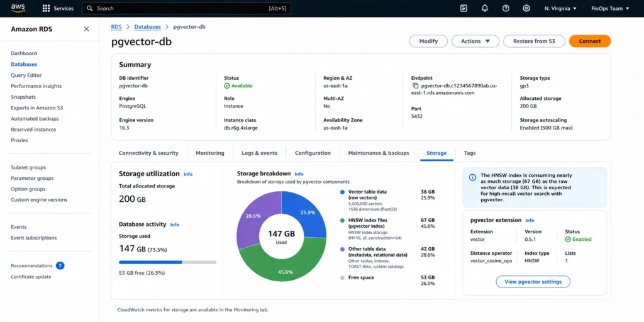This screenshot has height=322, width=644.
Task: Close the Amazon RDS sidebar with X
Action: tap(86, 29)
